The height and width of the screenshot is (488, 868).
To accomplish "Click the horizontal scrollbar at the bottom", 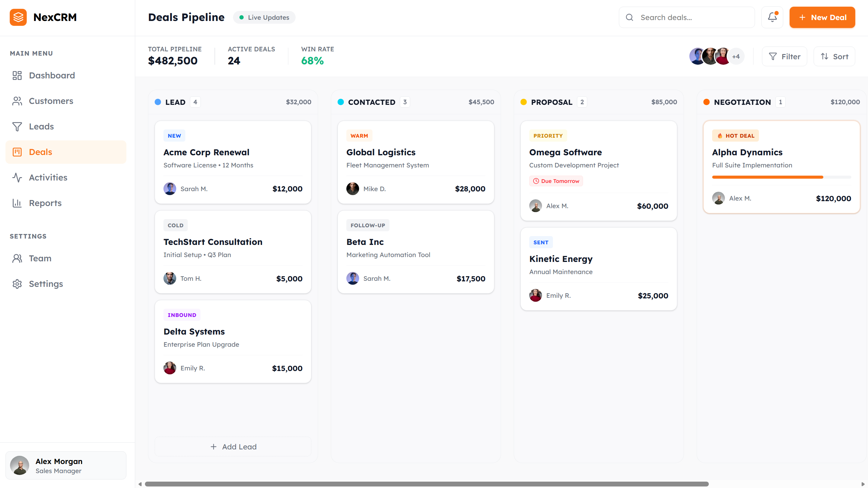I will click(x=426, y=484).
